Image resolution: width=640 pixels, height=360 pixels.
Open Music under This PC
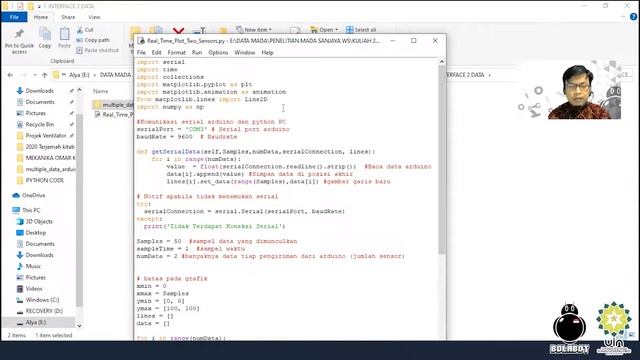click(x=33, y=266)
